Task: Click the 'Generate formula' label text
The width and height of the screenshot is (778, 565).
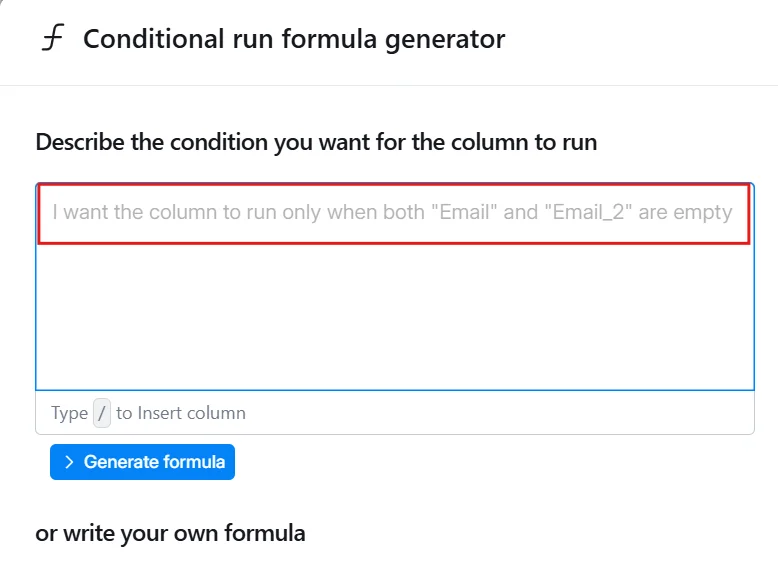Action: coord(155,462)
